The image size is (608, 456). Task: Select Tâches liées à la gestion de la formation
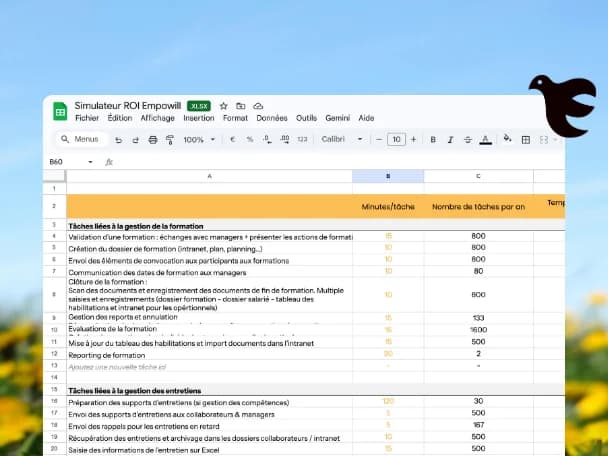136,226
